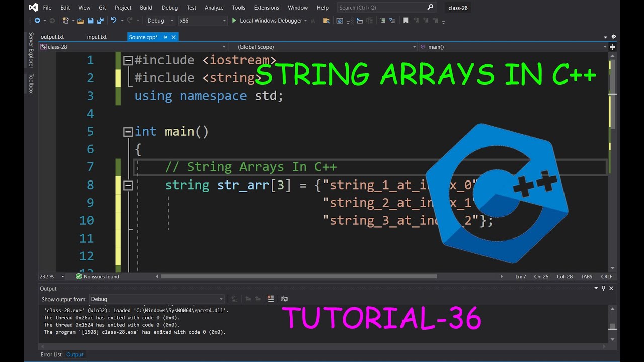
Task: Navigate backward with the back arrow icon
Action: [x=37, y=21]
